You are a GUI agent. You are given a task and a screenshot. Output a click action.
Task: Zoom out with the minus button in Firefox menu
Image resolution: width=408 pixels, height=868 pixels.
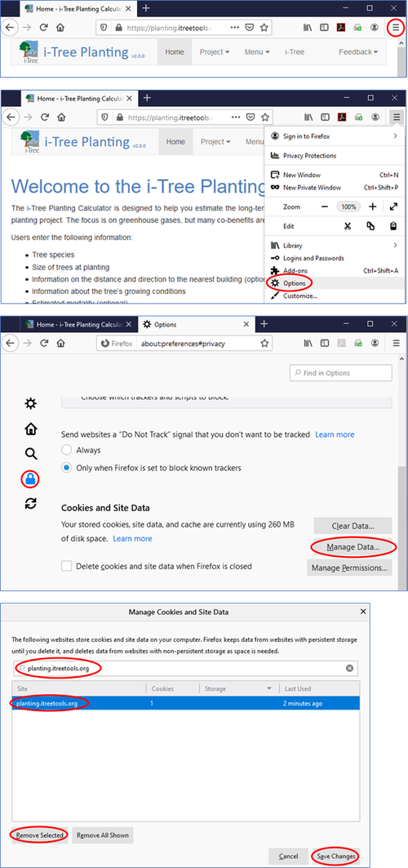click(326, 207)
